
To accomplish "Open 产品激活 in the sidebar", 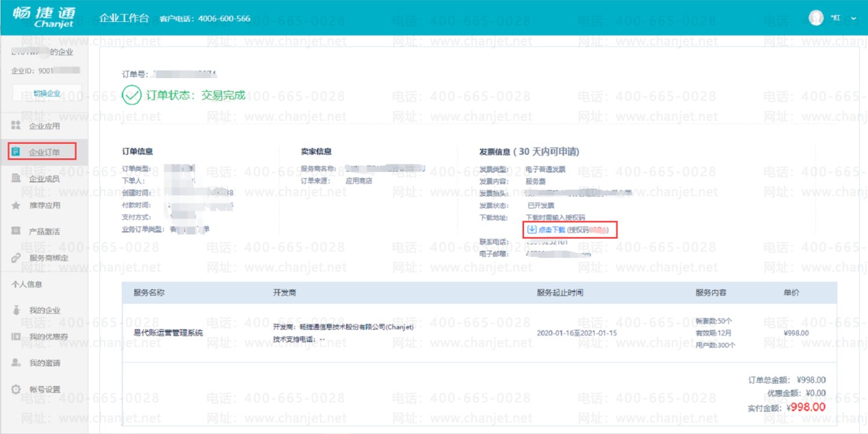I will click(45, 232).
